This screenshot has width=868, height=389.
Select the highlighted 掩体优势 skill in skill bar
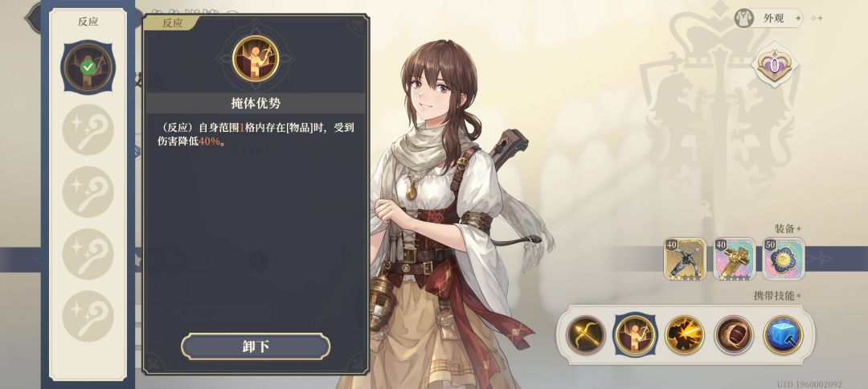[x=634, y=335]
